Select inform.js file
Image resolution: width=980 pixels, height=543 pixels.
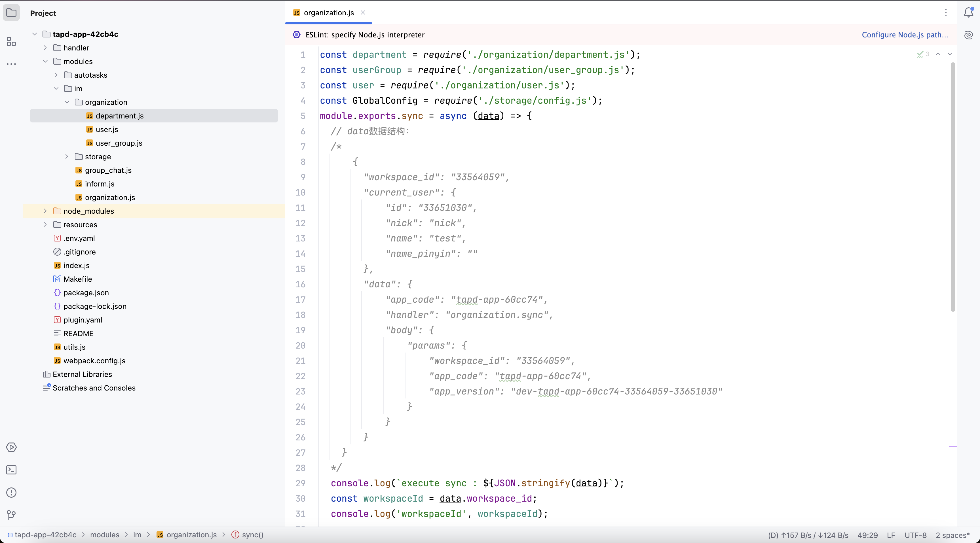coord(100,184)
